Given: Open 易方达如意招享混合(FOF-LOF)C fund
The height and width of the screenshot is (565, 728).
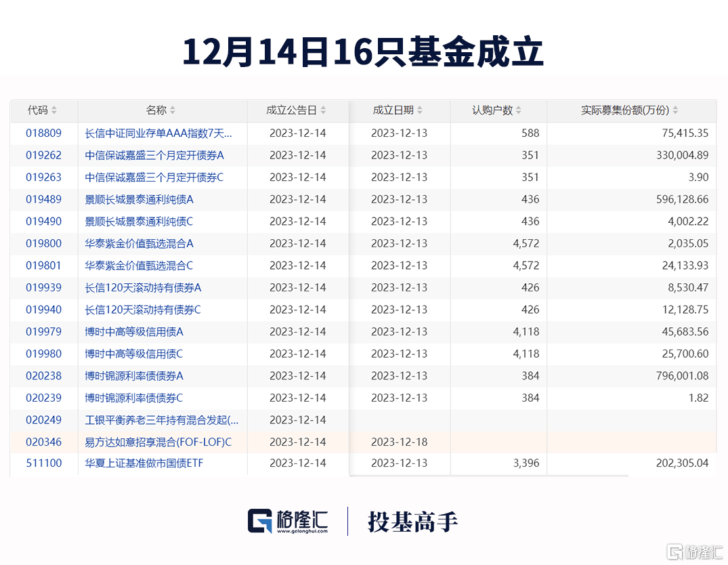Looking at the screenshot, I should [158, 442].
